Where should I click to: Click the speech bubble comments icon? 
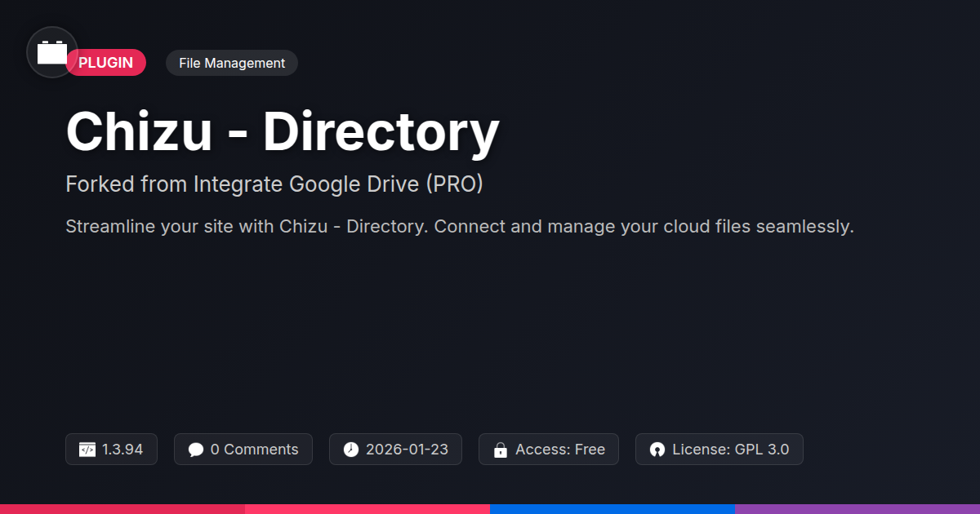(x=195, y=450)
